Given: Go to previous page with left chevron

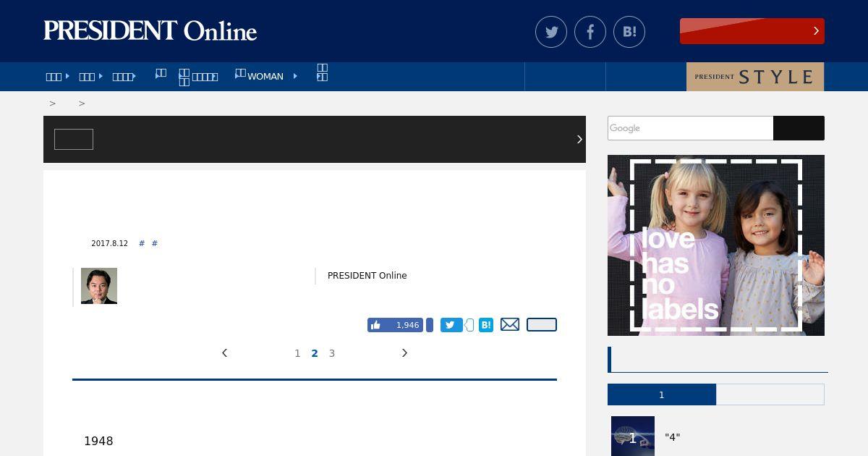Looking at the screenshot, I should pyautogui.click(x=224, y=353).
